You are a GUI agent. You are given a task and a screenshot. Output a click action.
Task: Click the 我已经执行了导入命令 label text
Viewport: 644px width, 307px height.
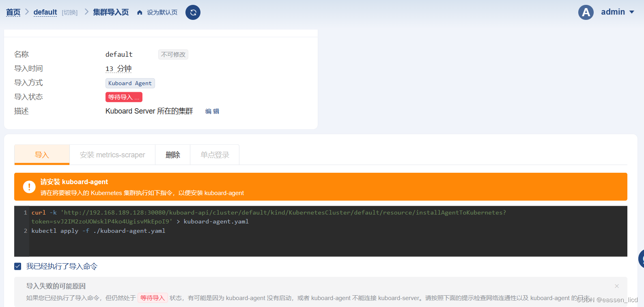[x=62, y=266]
